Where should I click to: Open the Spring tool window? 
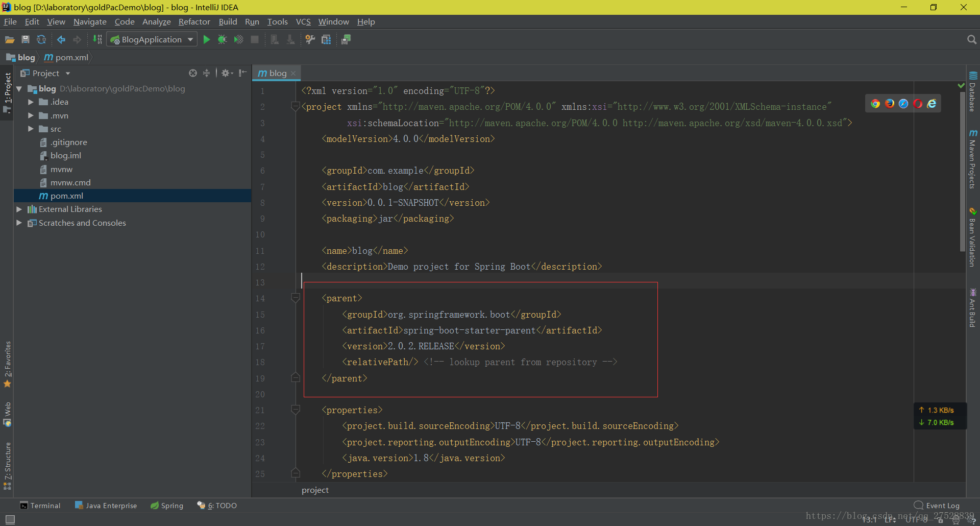167,506
